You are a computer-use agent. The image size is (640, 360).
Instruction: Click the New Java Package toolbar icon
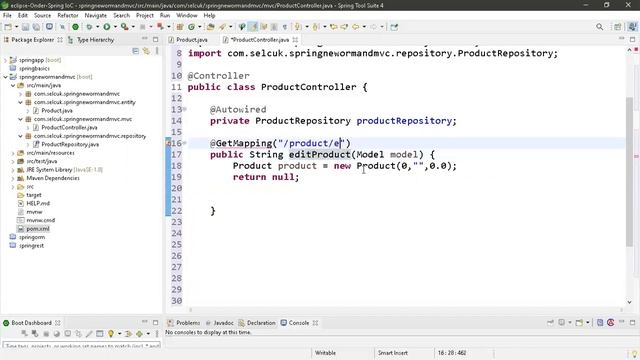coord(180,27)
